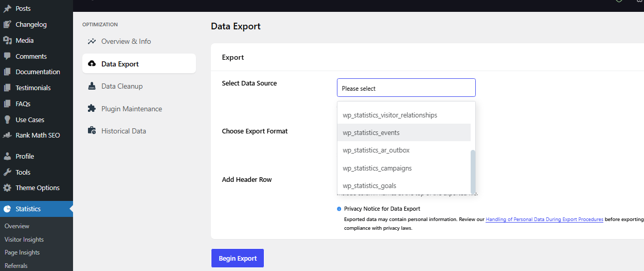Choose wp_statistics_events from the list
This screenshot has height=271, width=644.
(371, 133)
